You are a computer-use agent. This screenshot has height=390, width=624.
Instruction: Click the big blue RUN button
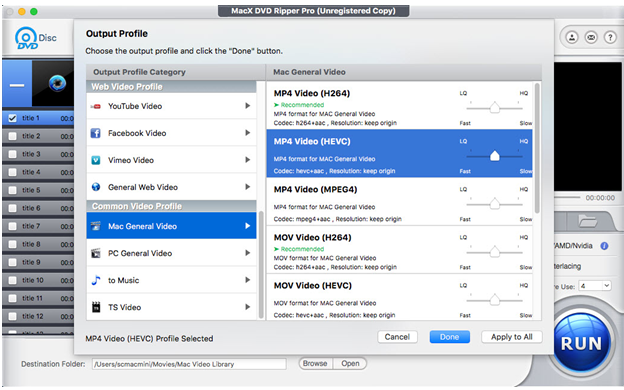(581, 343)
